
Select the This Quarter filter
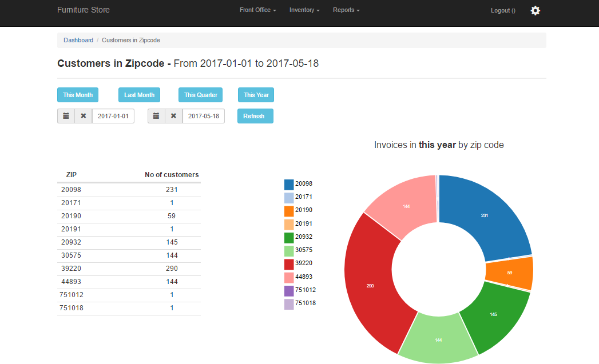[x=201, y=95]
